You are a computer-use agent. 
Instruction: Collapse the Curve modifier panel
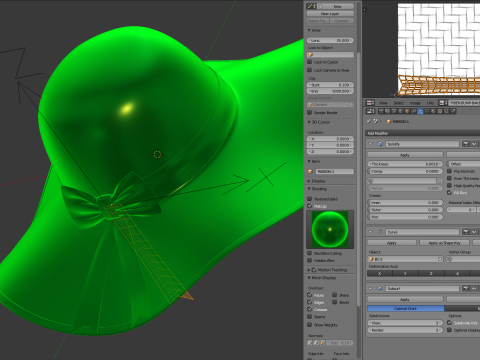(x=370, y=232)
